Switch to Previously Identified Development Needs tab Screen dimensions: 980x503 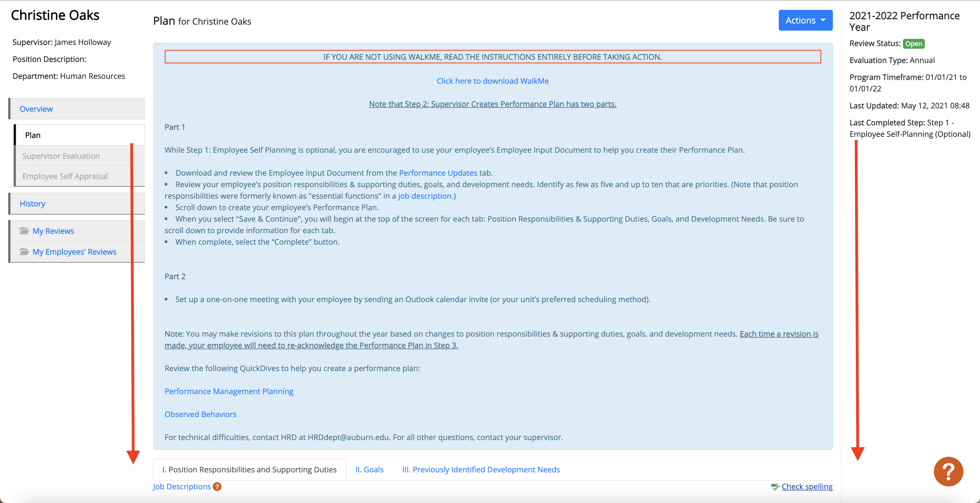click(x=480, y=469)
